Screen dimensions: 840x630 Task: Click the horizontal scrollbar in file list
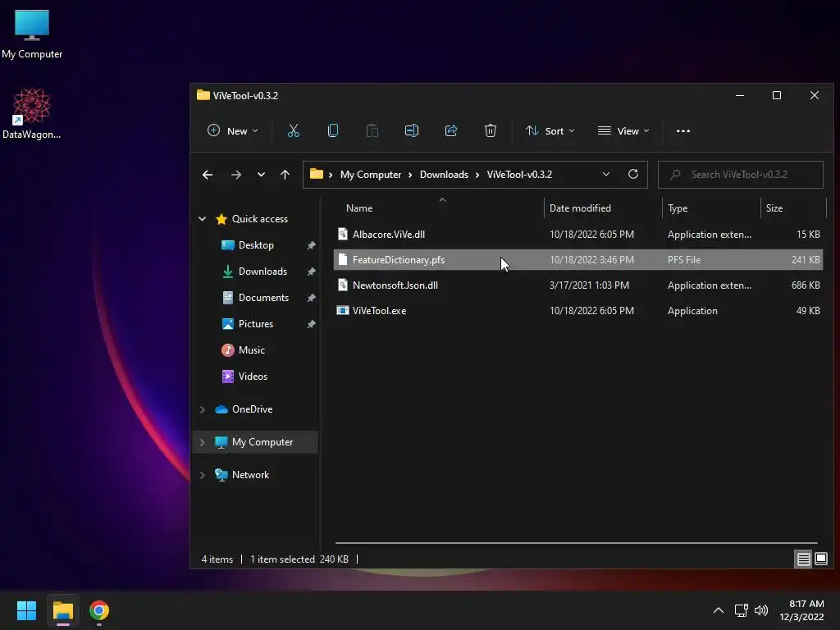(x=576, y=543)
